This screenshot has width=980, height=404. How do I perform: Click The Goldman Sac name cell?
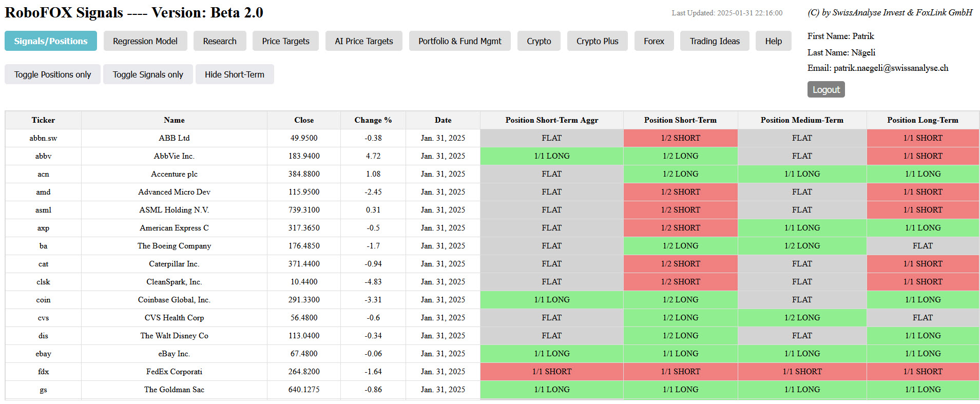[x=174, y=390]
